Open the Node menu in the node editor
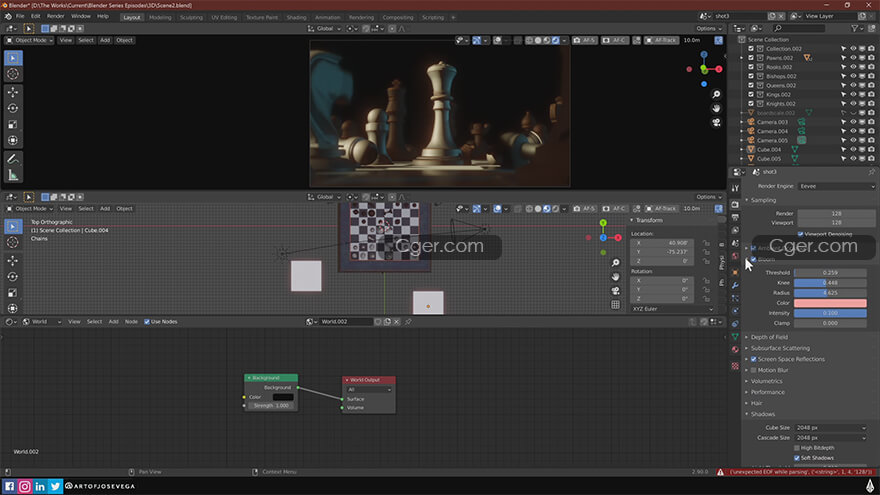This screenshot has width=880, height=495. pyautogui.click(x=131, y=322)
